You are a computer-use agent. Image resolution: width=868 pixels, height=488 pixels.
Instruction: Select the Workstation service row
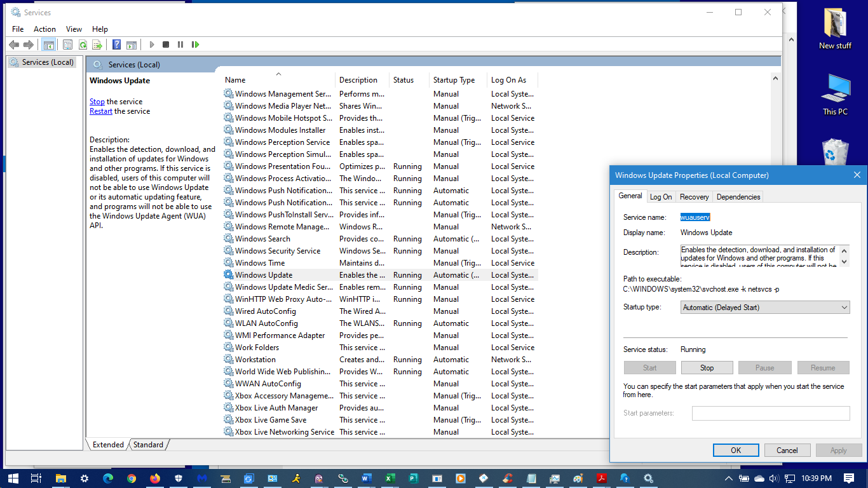coord(381,360)
